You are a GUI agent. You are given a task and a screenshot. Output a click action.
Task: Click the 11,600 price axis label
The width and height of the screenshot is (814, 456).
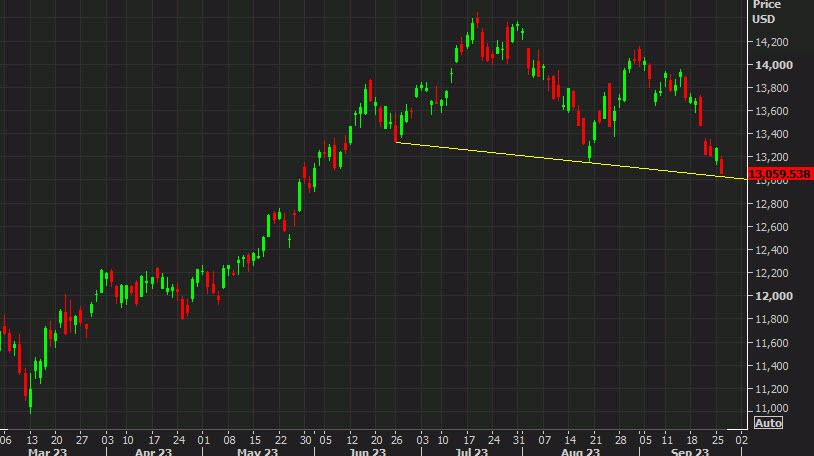pyautogui.click(x=771, y=343)
